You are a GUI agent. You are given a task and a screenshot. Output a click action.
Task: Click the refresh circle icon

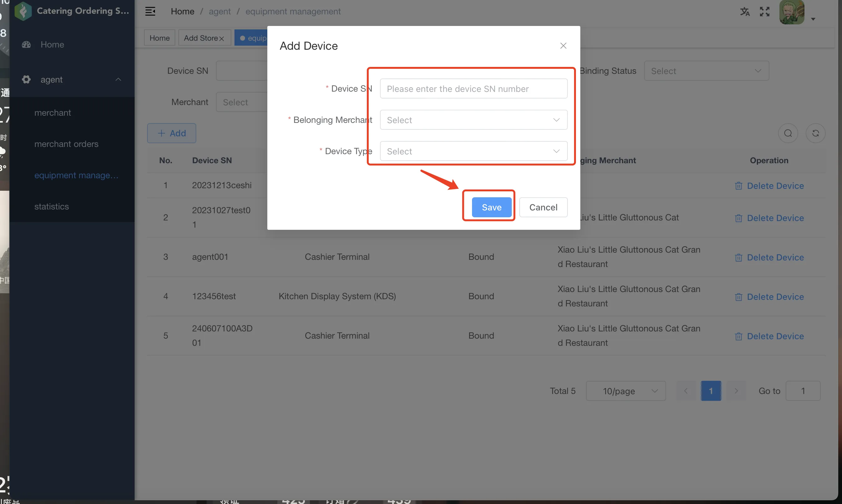815,133
